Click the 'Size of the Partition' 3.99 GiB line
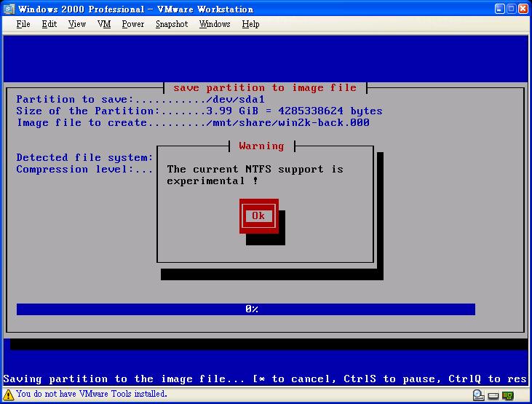 pos(199,111)
